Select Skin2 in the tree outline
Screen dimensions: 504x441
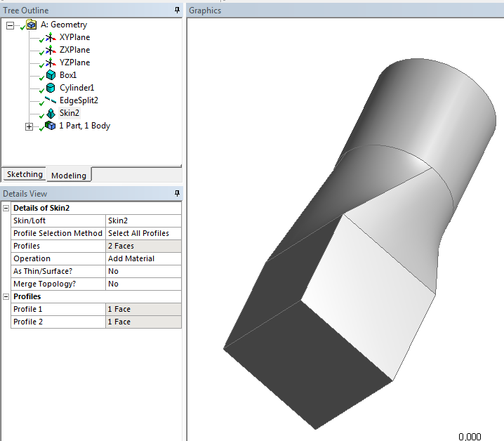(x=69, y=113)
